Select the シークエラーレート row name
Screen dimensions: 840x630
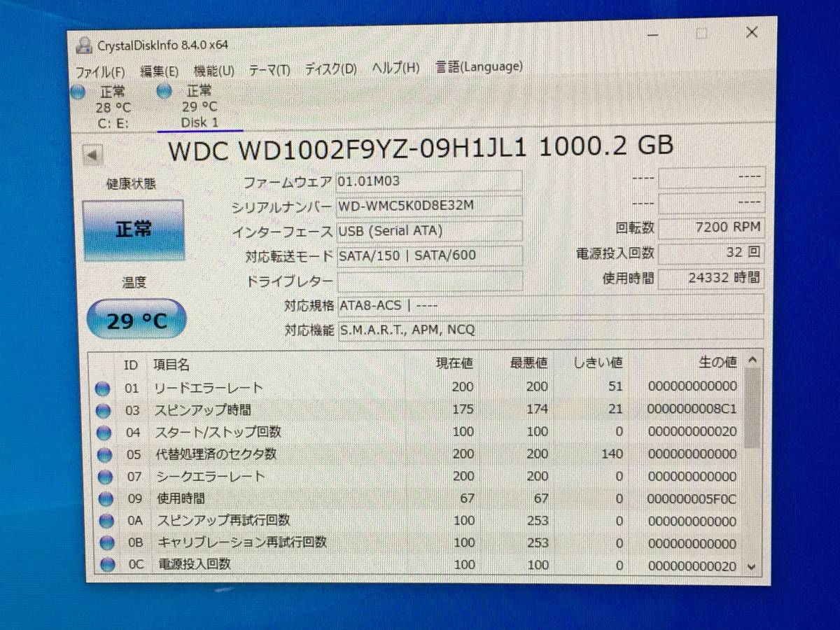click(210, 476)
